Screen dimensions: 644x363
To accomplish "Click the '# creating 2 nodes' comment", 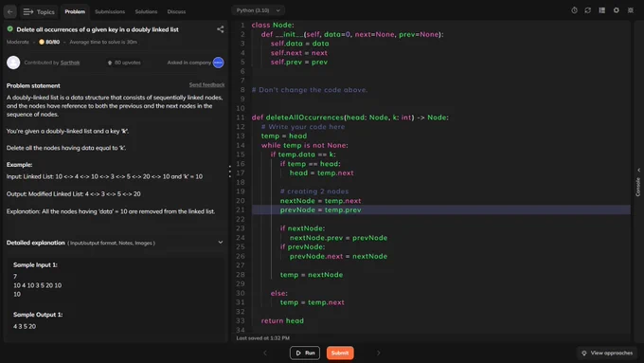I will click(314, 191).
